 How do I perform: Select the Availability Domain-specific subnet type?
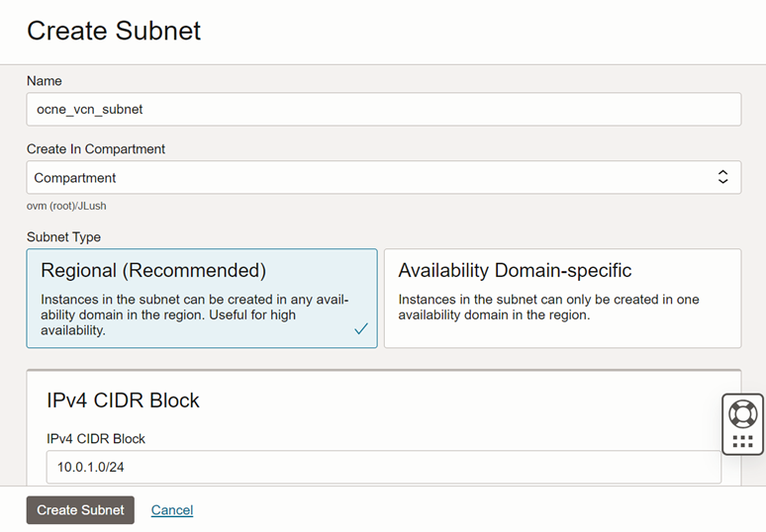563,299
